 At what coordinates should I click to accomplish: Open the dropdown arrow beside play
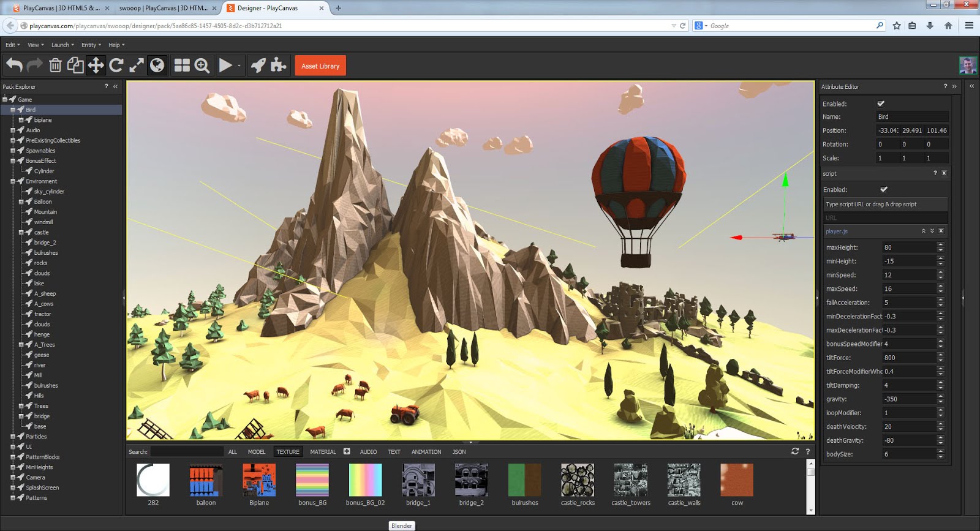[239, 66]
